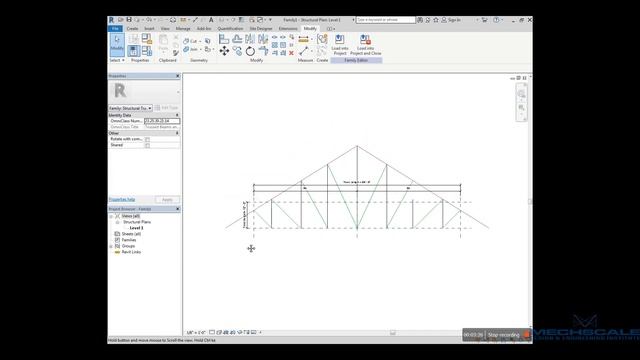The image size is (640, 360).
Task: Click the Load into Project icon
Action: [x=340, y=45]
